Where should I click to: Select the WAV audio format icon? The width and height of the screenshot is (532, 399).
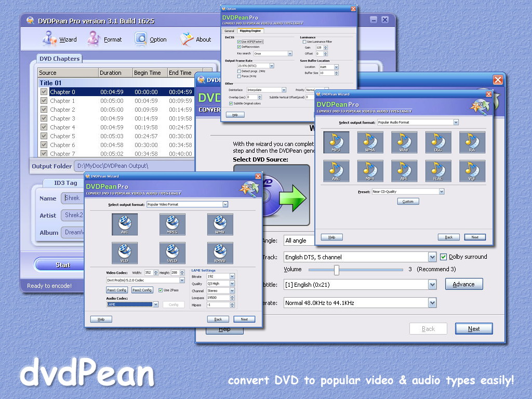[x=404, y=142]
